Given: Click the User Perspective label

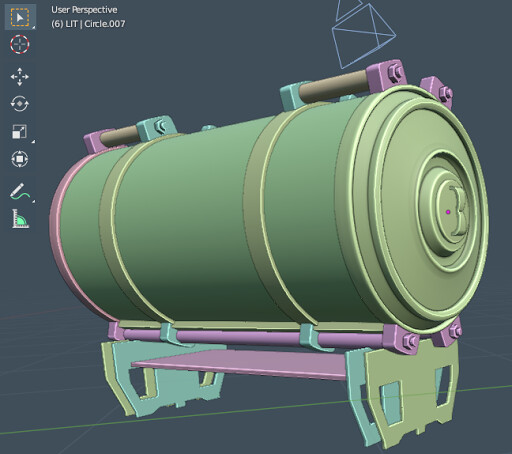Looking at the screenshot, I should click(84, 10).
